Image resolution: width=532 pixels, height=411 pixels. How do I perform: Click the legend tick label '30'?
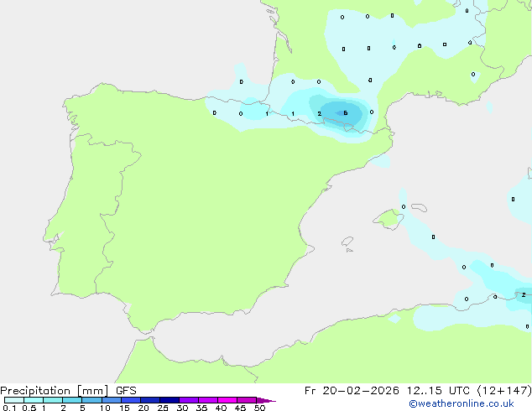click(182, 408)
